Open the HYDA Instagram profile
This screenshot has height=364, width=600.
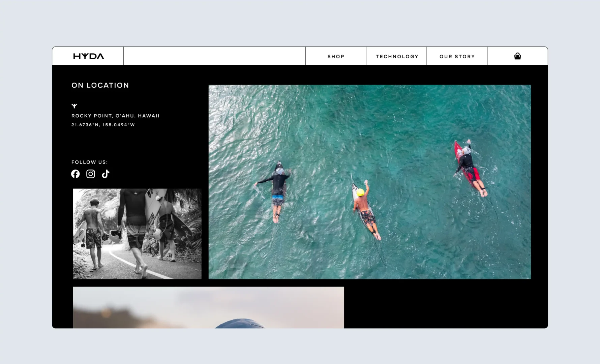point(91,174)
